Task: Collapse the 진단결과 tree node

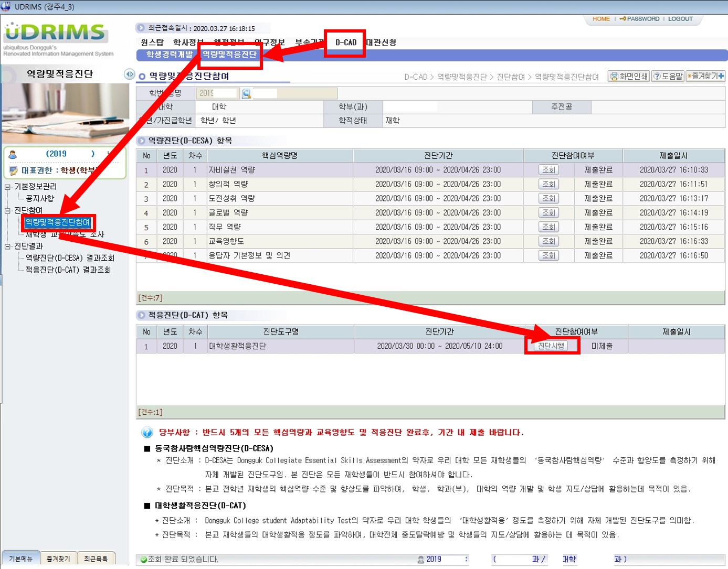Action: pyautogui.click(x=8, y=246)
